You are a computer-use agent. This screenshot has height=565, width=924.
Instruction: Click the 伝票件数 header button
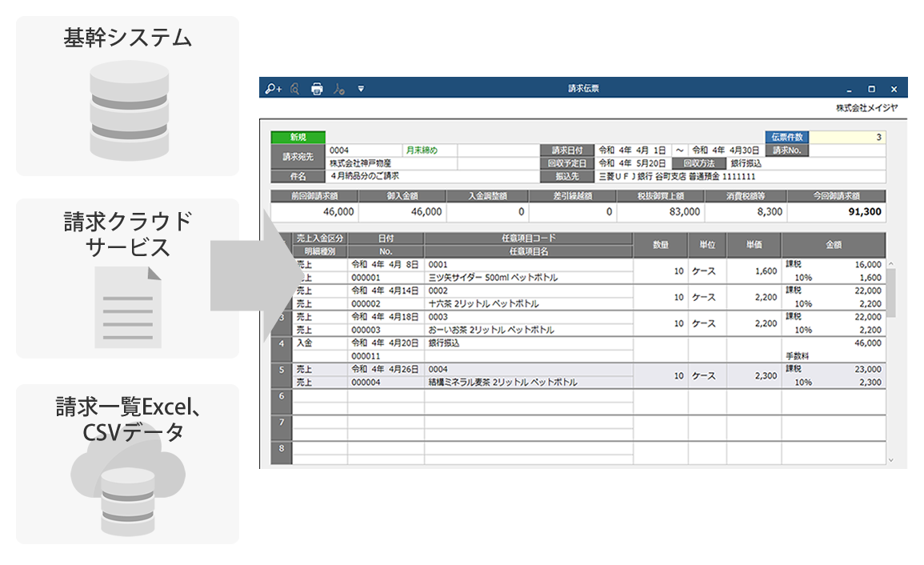pyautogui.click(x=788, y=138)
